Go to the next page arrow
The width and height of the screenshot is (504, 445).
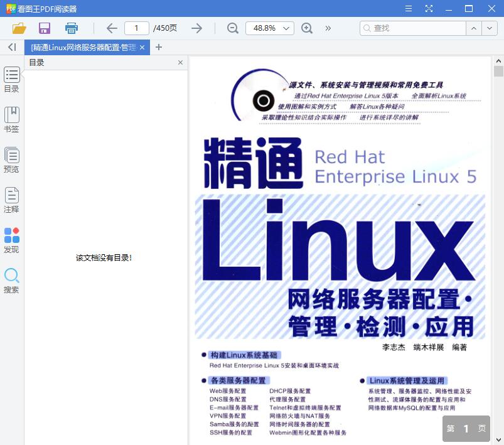pos(196,28)
